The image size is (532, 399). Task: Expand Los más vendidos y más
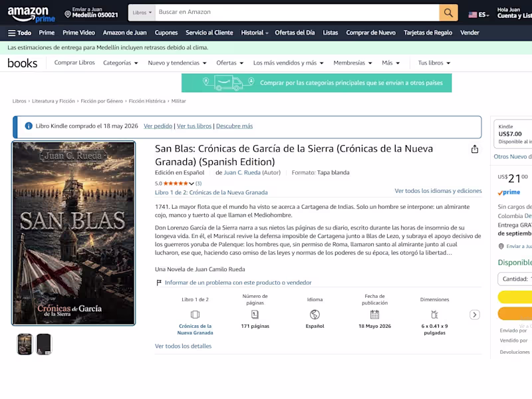(x=289, y=63)
